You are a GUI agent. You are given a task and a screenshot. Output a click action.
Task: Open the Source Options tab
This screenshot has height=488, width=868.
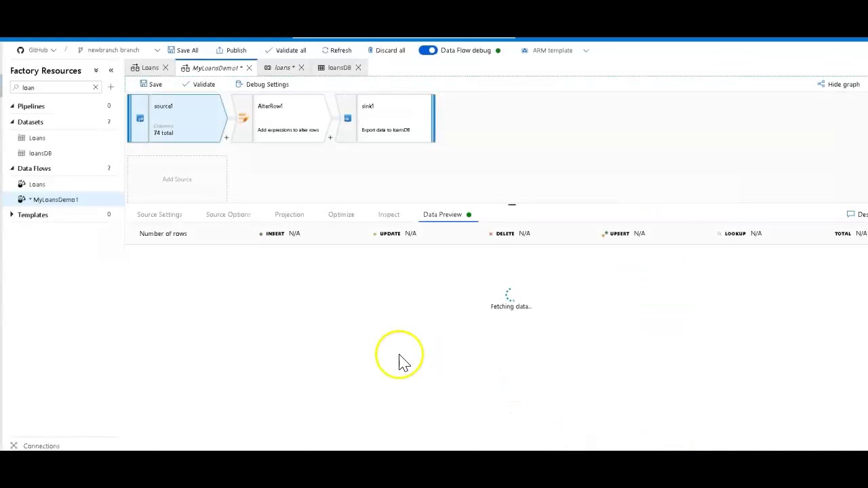click(x=229, y=215)
